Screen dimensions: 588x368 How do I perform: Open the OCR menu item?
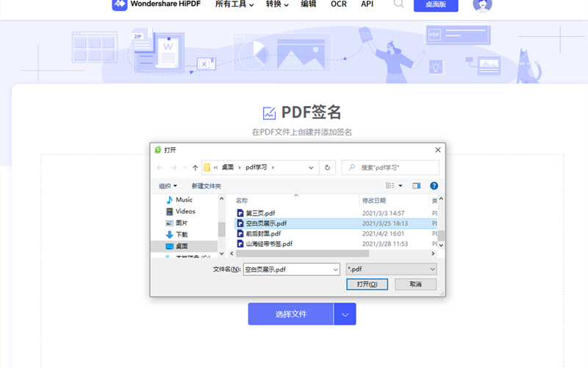[x=338, y=4]
